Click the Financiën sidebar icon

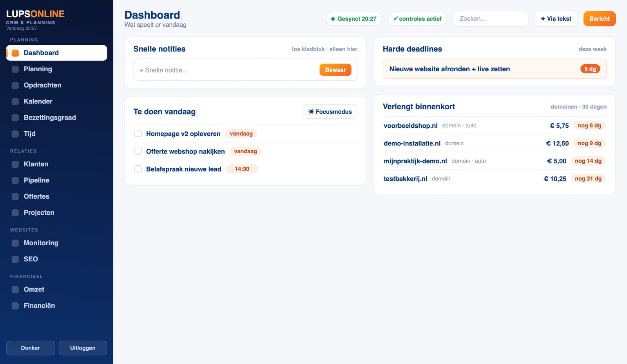(15, 306)
